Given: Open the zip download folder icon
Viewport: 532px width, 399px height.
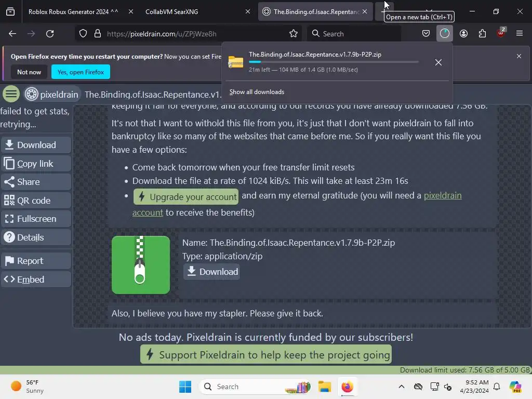Looking at the screenshot, I should (x=236, y=62).
